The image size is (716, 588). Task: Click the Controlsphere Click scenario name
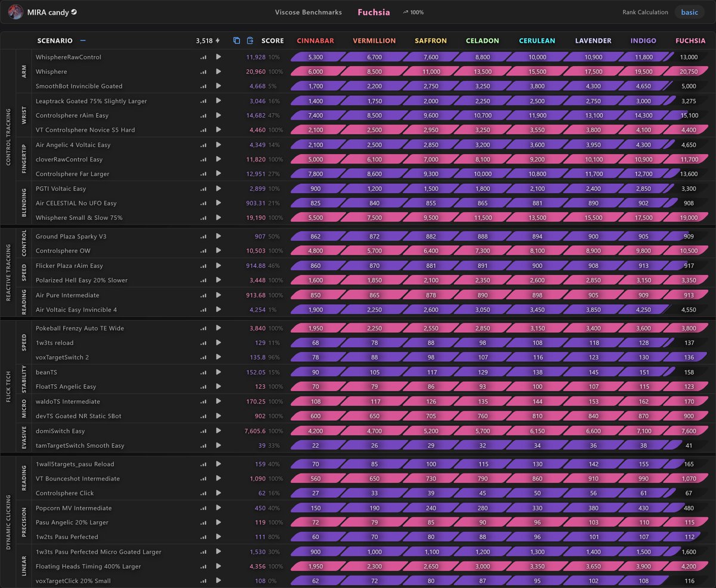pyautogui.click(x=64, y=493)
